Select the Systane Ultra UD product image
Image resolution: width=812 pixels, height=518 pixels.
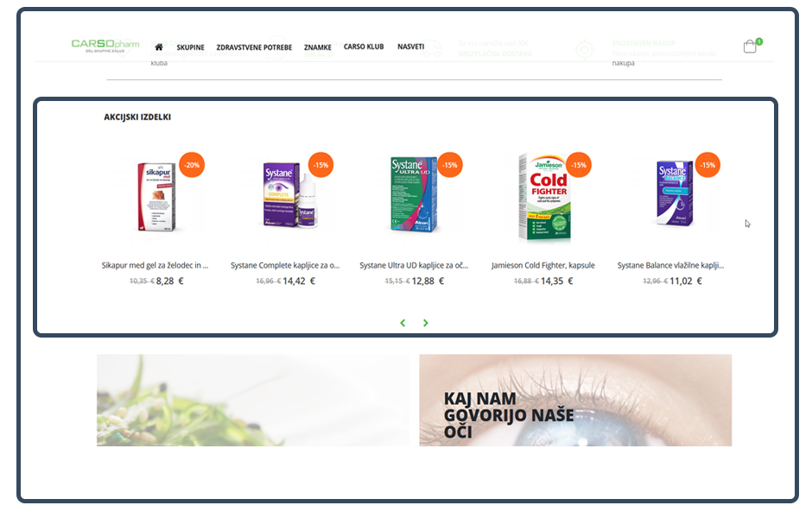(414, 194)
